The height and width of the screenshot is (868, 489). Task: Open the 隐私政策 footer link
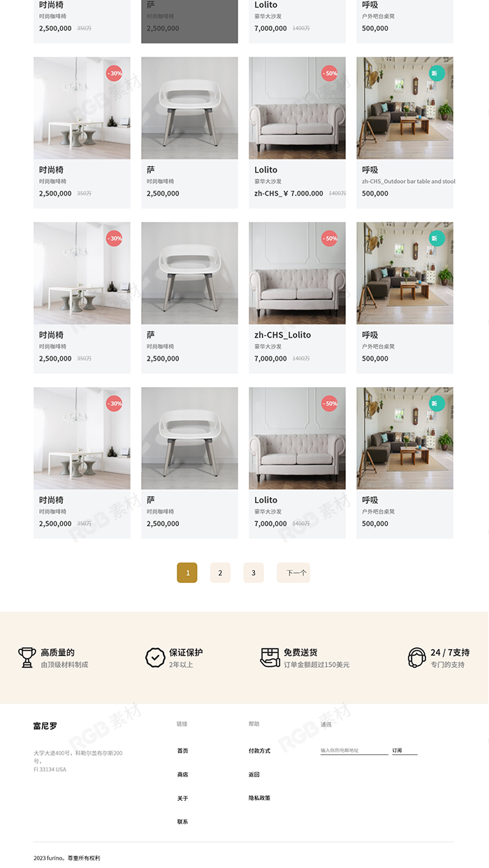259,797
